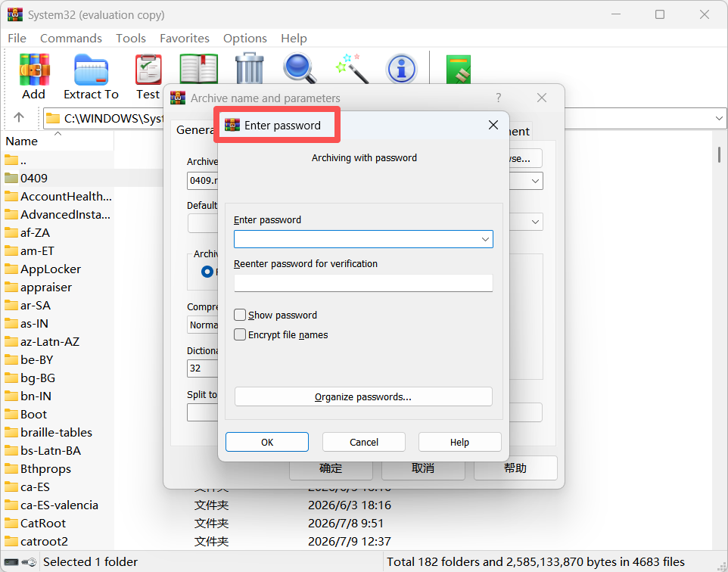The width and height of the screenshot is (728, 572).
Task: Click the up-one-level arrow icon
Action: (x=19, y=117)
